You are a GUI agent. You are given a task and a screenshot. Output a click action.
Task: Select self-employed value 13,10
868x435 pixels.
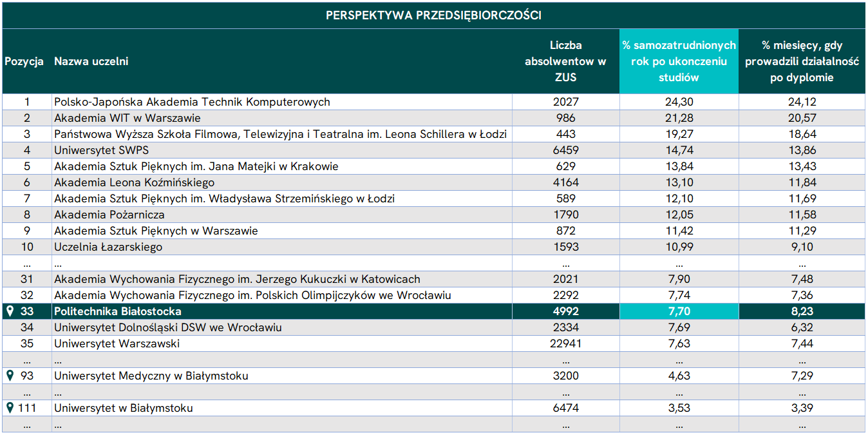click(x=679, y=182)
